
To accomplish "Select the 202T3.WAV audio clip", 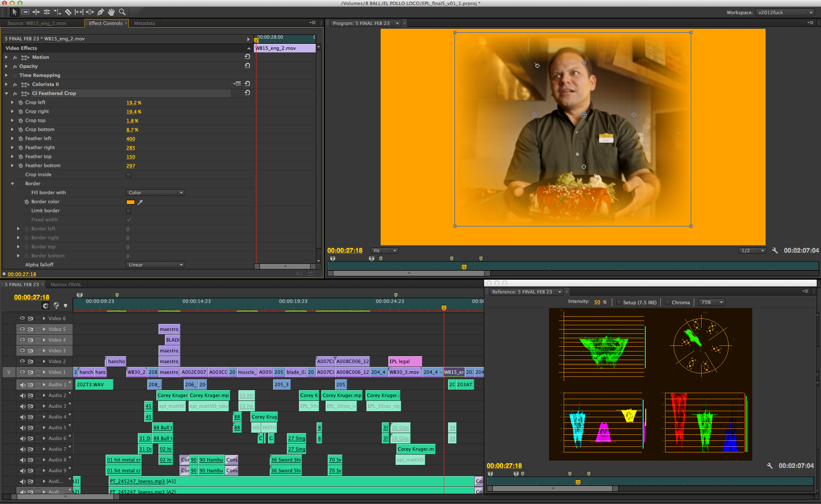I will (94, 385).
